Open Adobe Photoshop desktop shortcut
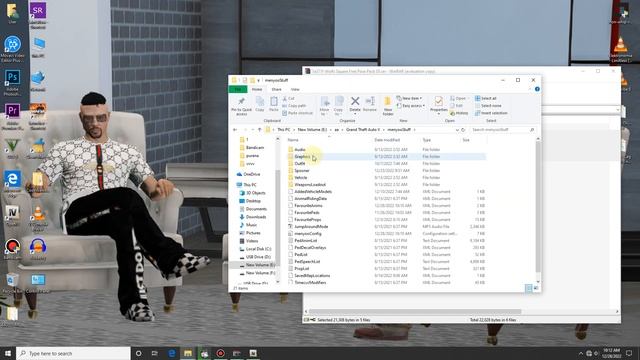Screen dimensions: 640x360 pyautogui.click(x=12, y=82)
